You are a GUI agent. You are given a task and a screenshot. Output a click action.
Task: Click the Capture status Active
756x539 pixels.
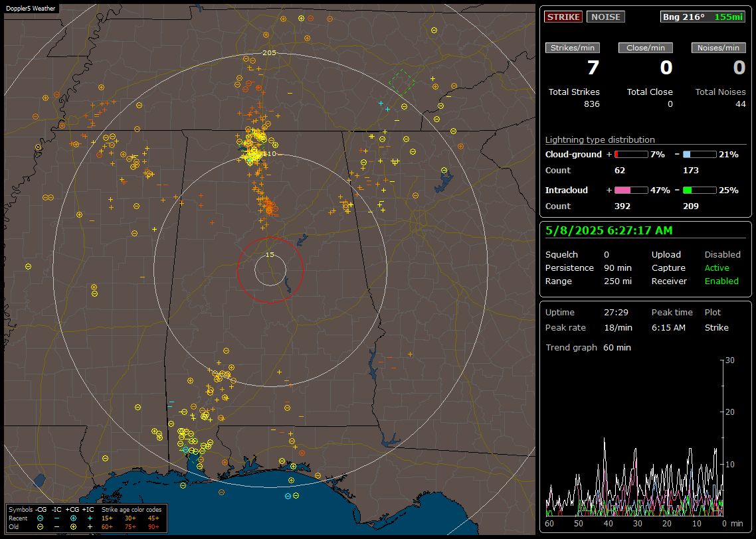pyautogui.click(x=716, y=268)
